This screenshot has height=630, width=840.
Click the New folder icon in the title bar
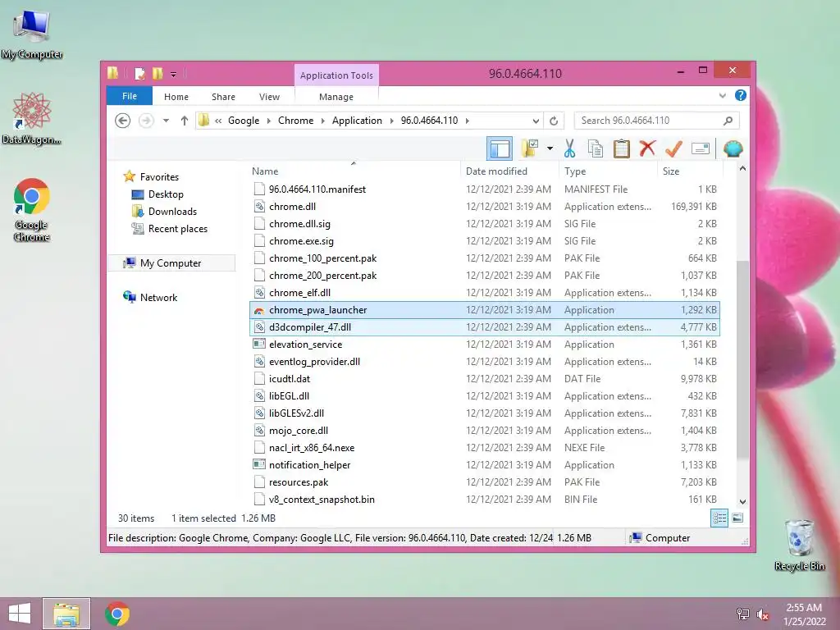tap(157, 73)
